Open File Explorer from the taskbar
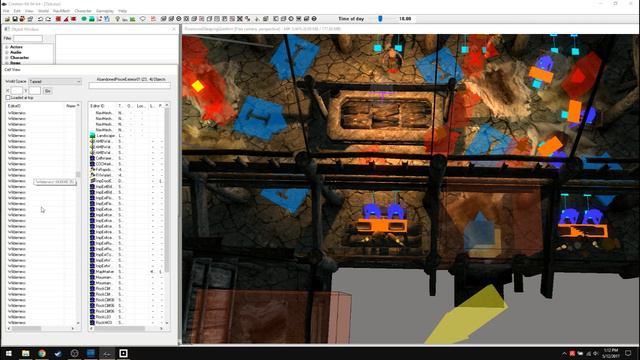640x360 pixels. point(25,353)
